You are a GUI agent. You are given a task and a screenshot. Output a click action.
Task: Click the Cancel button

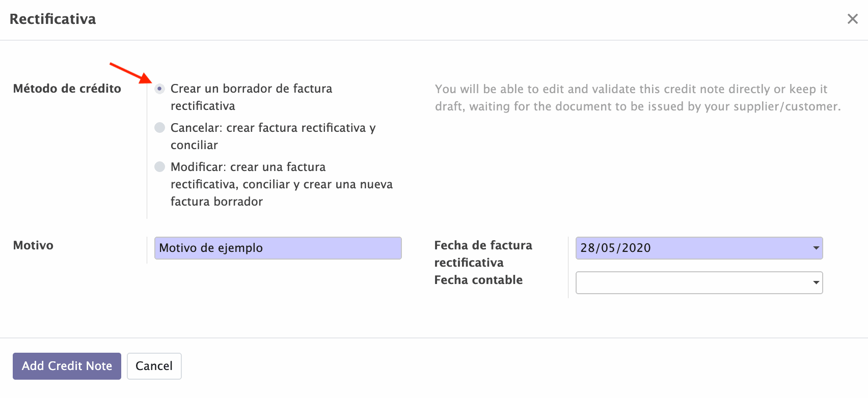[154, 366]
